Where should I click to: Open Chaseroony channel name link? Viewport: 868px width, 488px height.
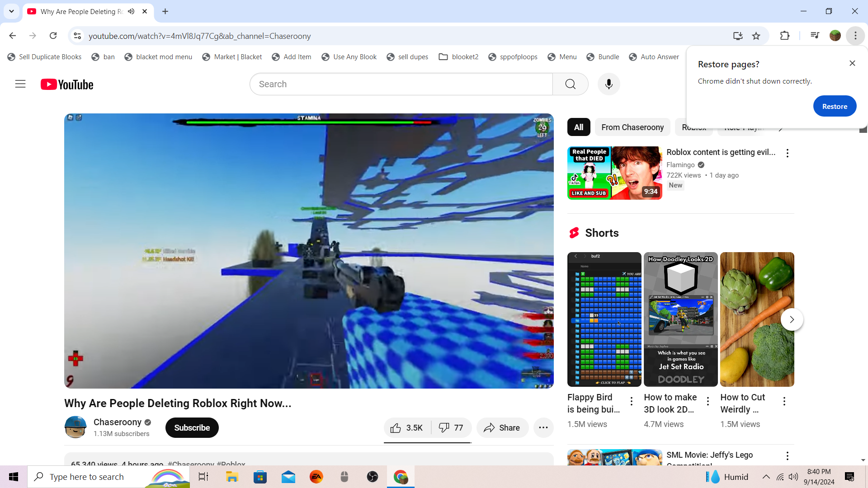pos(118,422)
